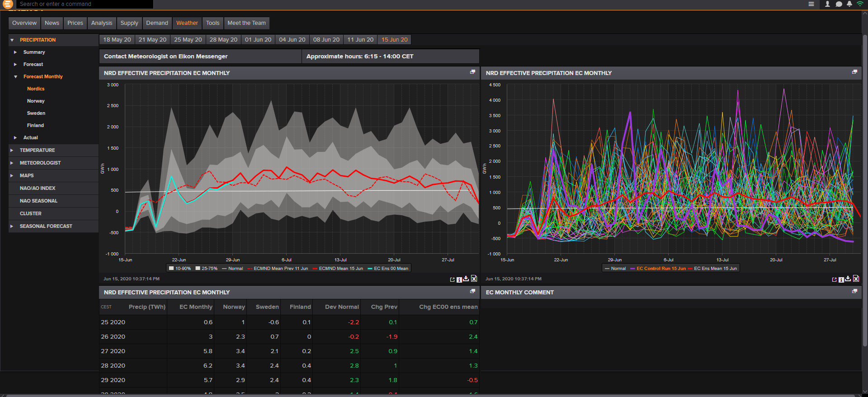Export left chart to Excel
868x397 pixels.
474,279
